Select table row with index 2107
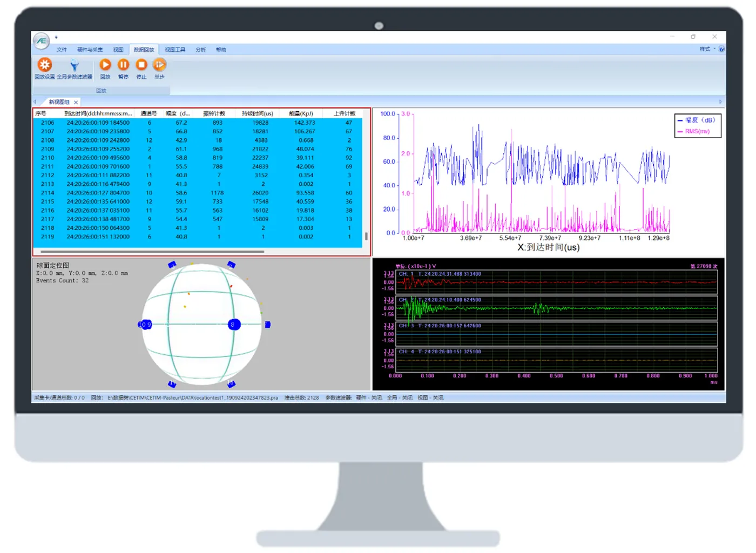This screenshot has width=756, height=553. coord(198,131)
